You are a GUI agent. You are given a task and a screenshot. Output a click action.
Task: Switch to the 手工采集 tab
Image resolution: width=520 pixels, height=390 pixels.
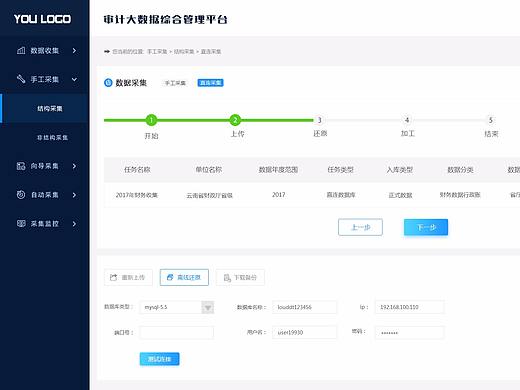pos(175,83)
